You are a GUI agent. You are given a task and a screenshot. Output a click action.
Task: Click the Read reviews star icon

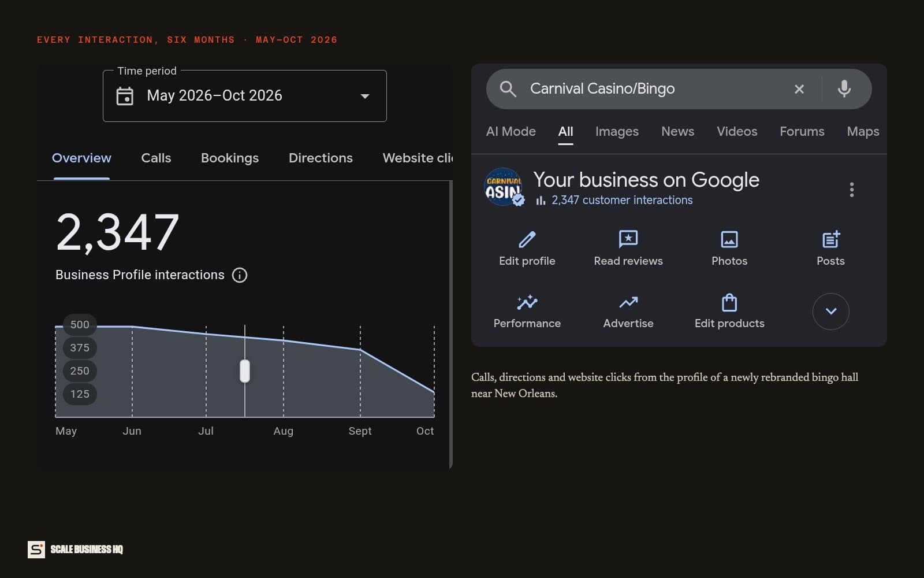point(628,239)
